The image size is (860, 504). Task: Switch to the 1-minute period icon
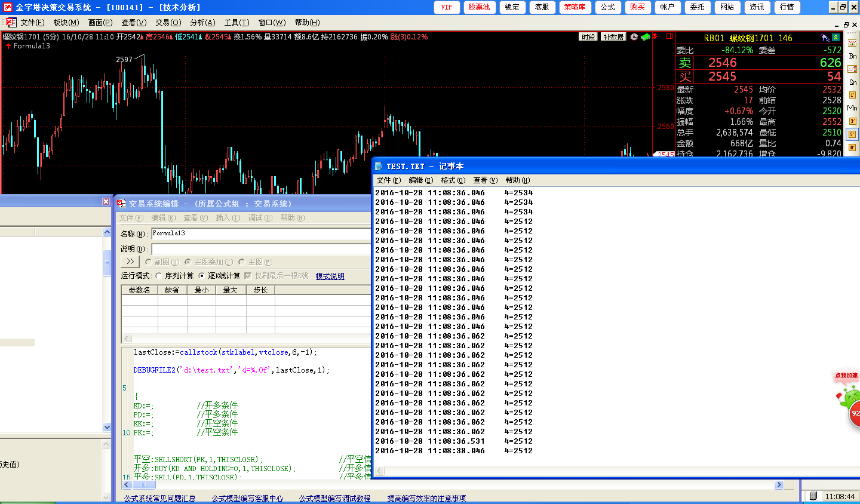[x=852, y=95]
